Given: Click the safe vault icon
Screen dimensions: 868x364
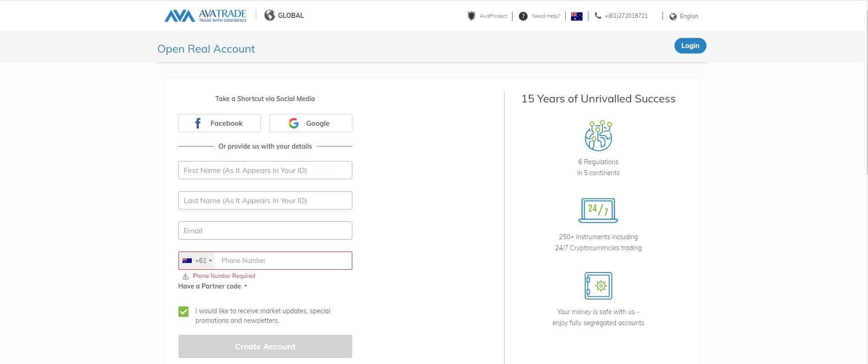Looking at the screenshot, I should click(x=598, y=286).
